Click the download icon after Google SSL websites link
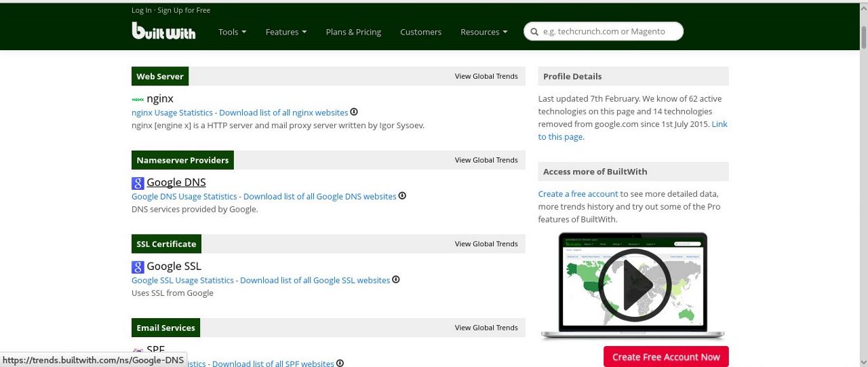The image size is (868, 367). pyautogui.click(x=396, y=279)
